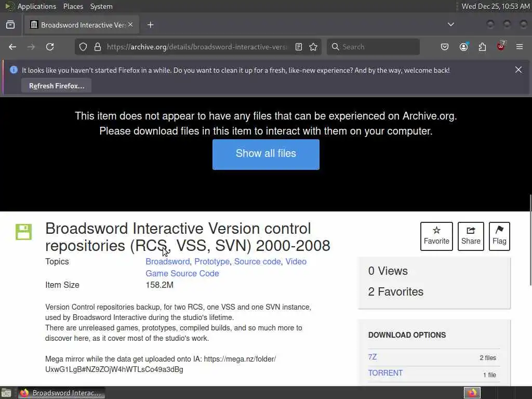Flag this archive item
This screenshot has height=399, width=532.
(499, 236)
